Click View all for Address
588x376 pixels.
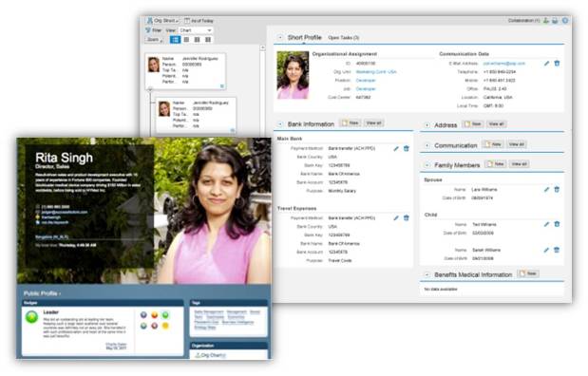coord(497,123)
